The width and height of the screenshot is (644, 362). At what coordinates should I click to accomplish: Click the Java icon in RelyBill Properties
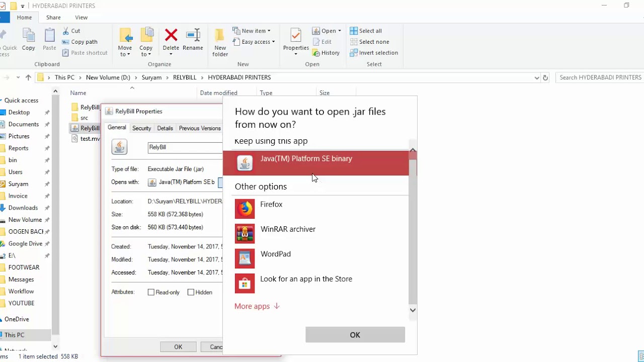(119, 147)
